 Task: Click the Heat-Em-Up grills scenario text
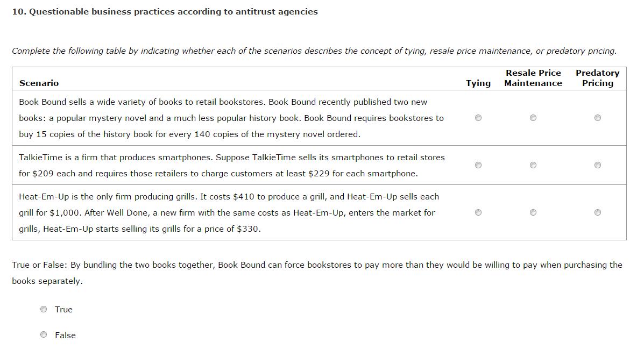[x=229, y=212]
